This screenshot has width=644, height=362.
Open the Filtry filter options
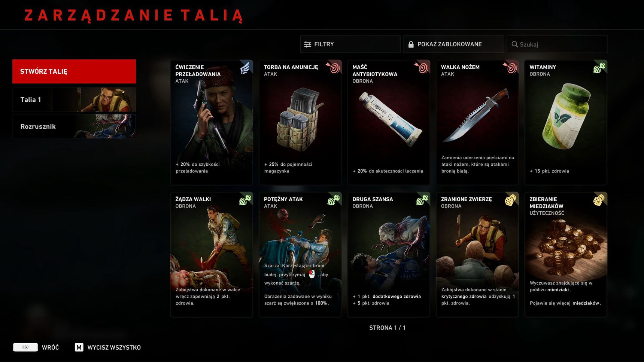point(350,45)
